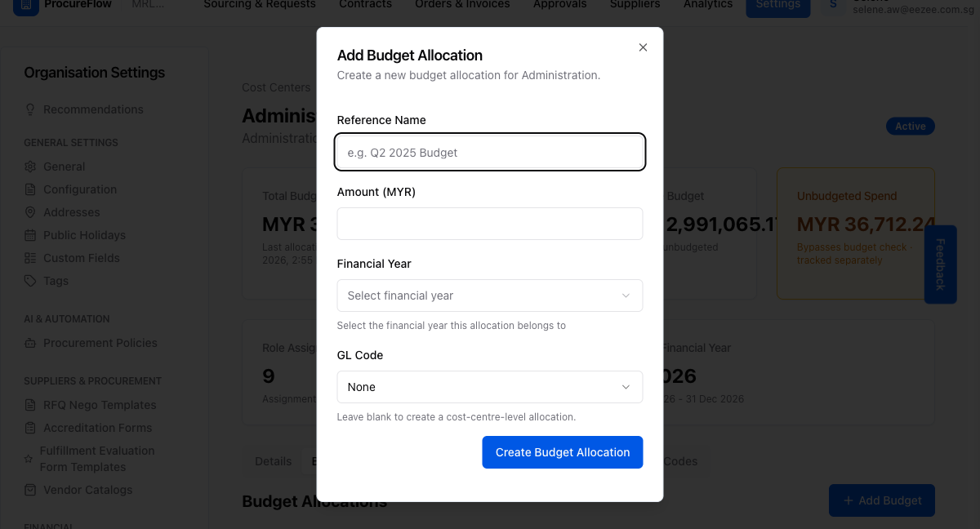980x529 pixels.
Task: Select the Settings top navigation item
Action: [778, 5]
